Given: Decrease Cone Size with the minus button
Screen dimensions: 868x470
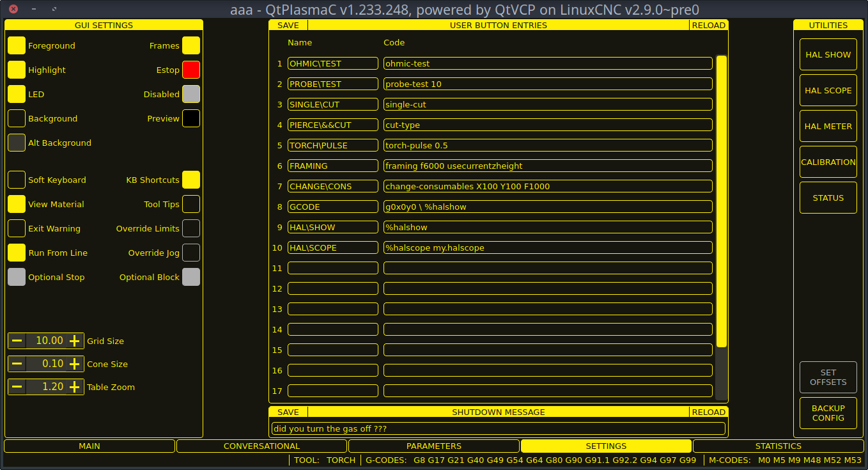Looking at the screenshot, I should pyautogui.click(x=17, y=364).
